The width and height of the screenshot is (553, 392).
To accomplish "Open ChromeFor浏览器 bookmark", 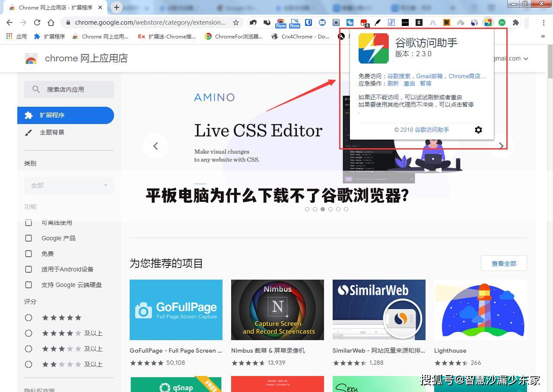I will pos(234,36).
